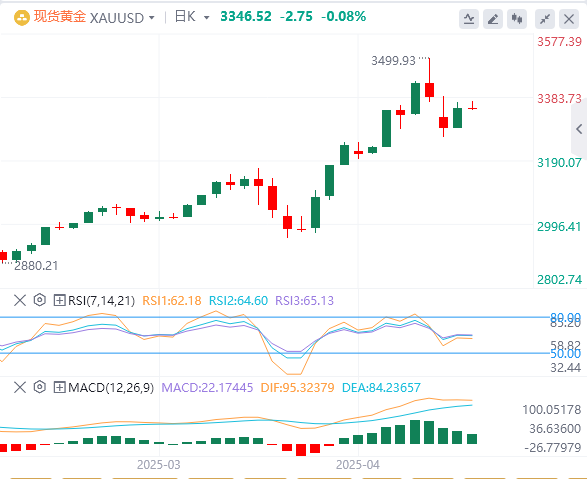Select the pencil drawing tool
Image resolution: width=587 pixels, height=479 pixels.
click(493, 19)
